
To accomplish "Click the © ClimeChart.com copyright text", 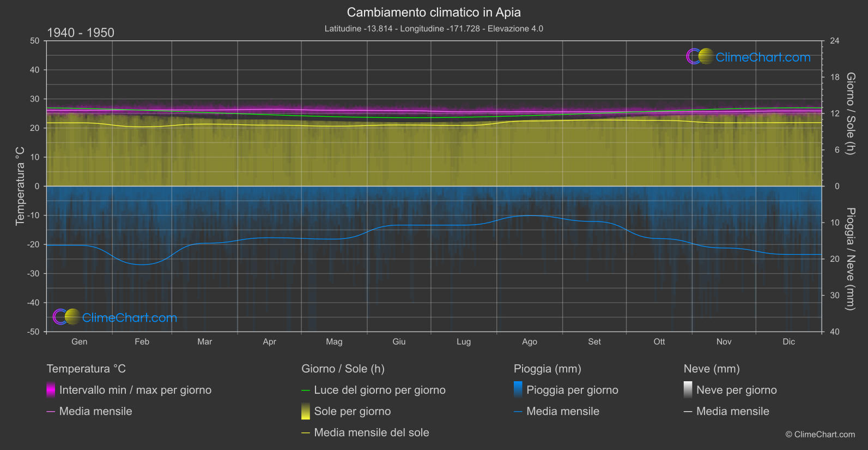I will coord(820,434).
